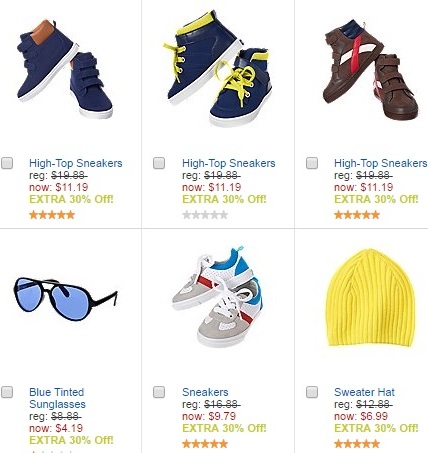Viewport: 428px width, 453px height.
Task: Open Blue Tinted Sunglasses product link
Action: click(57, 398)
